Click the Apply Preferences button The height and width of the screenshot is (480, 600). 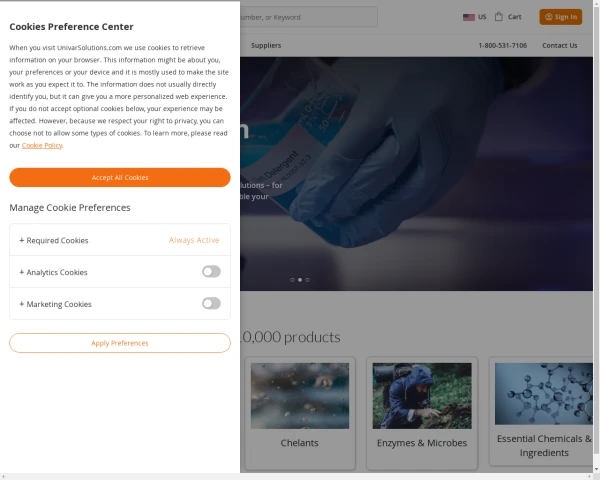120,343
